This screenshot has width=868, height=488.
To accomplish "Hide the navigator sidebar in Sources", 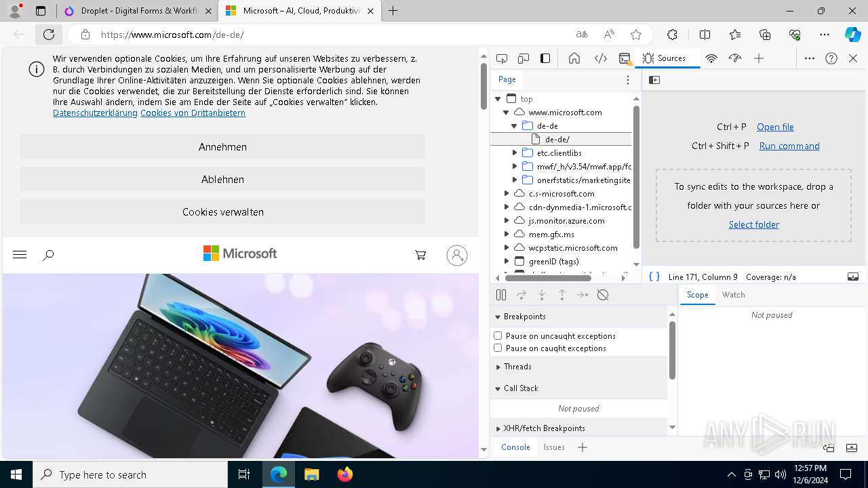I will [654, 80].
